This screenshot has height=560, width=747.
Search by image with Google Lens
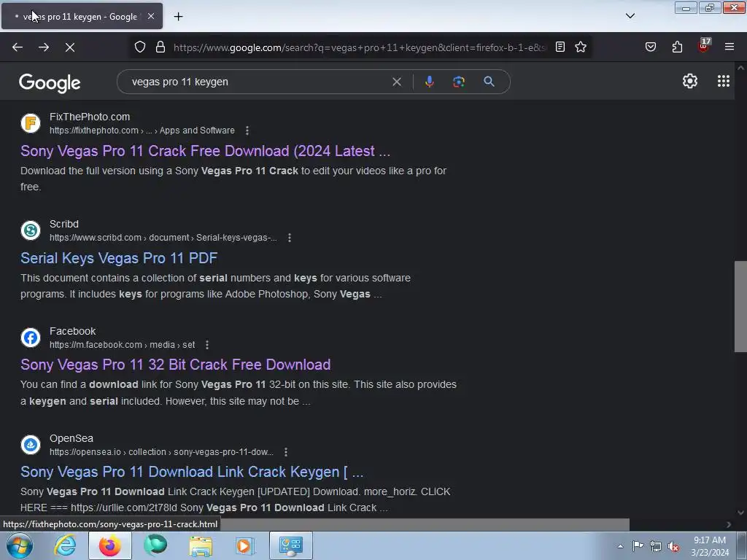459,82
